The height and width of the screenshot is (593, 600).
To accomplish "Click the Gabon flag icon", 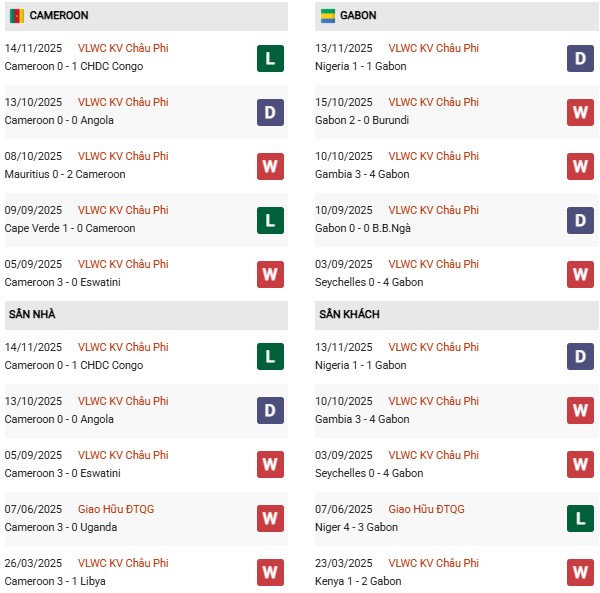I will (x=328, y=16).
